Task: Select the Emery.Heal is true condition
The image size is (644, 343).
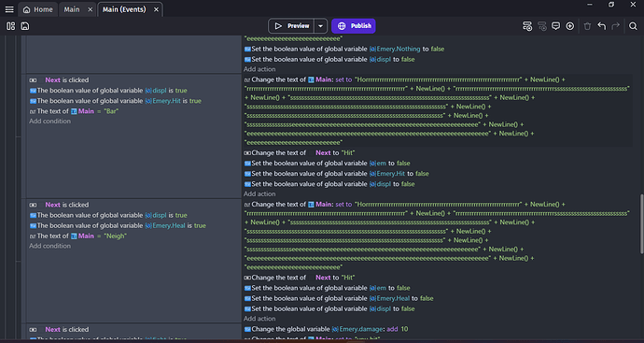Action: click(118, 225)
